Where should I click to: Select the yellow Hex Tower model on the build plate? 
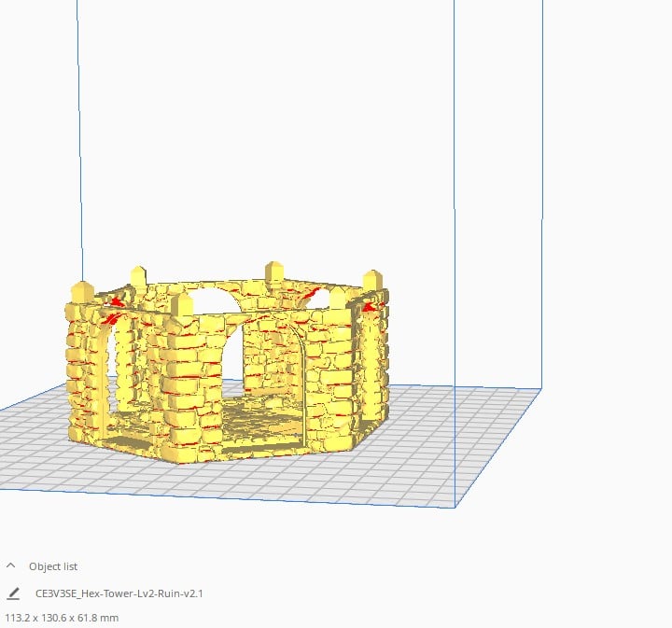point(227,364)
